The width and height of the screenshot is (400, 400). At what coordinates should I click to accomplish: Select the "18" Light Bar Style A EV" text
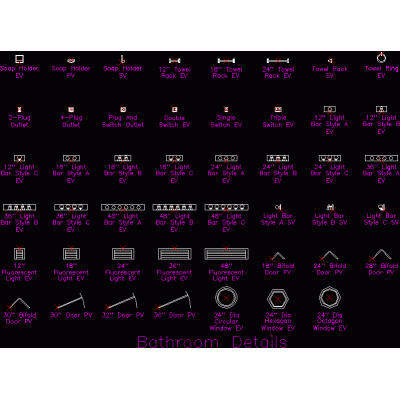tap(71, 173)
